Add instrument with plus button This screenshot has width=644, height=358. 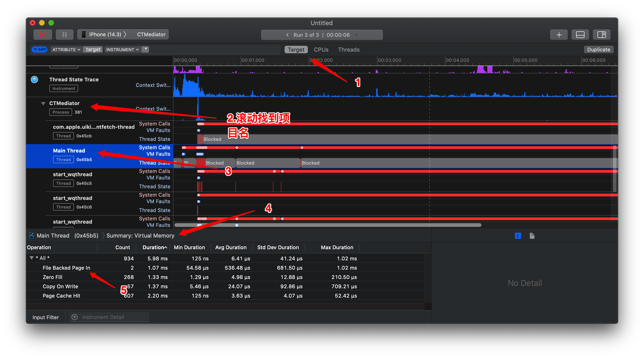(x=559, y=34)
